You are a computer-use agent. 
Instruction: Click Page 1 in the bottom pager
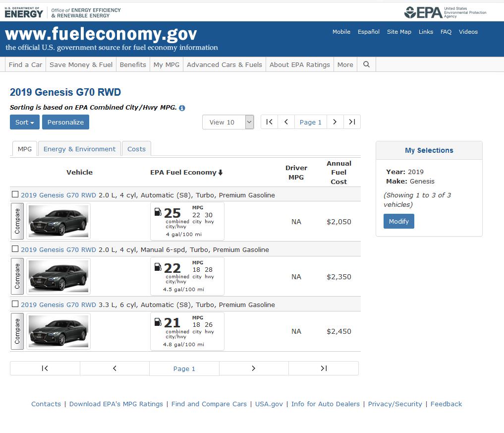pyautogui.click(x=184, y=369)
